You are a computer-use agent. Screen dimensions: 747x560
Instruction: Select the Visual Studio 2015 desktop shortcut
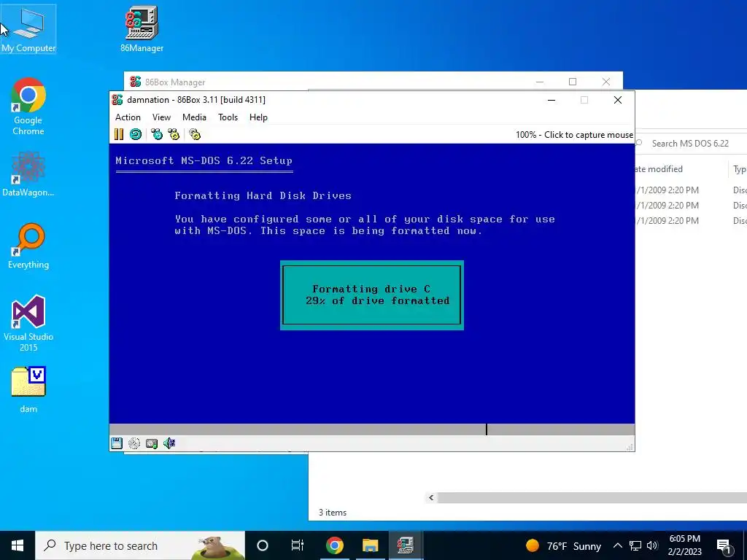(x=28, y=324)
